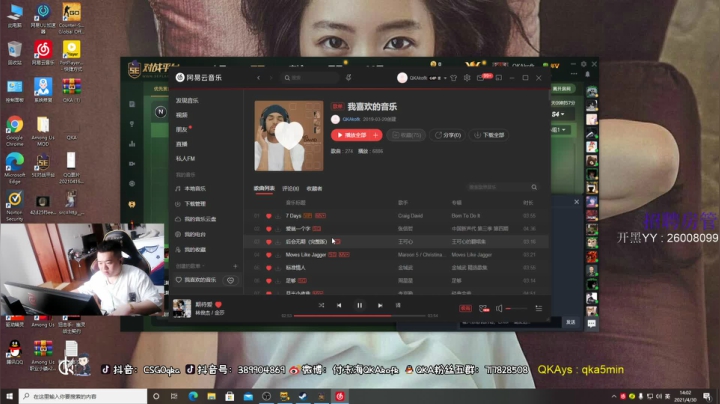Toggle the heart on the now-playing song
Screen dimensions: 720x404
219,304
